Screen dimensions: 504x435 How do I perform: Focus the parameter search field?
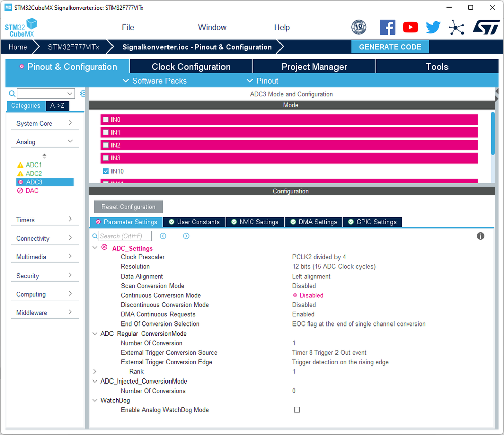click(x=125, y=236)
